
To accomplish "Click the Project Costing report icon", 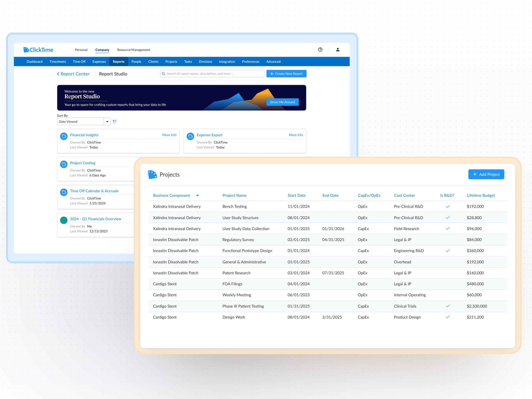I will pyautogui.click(x=64, y=164).
